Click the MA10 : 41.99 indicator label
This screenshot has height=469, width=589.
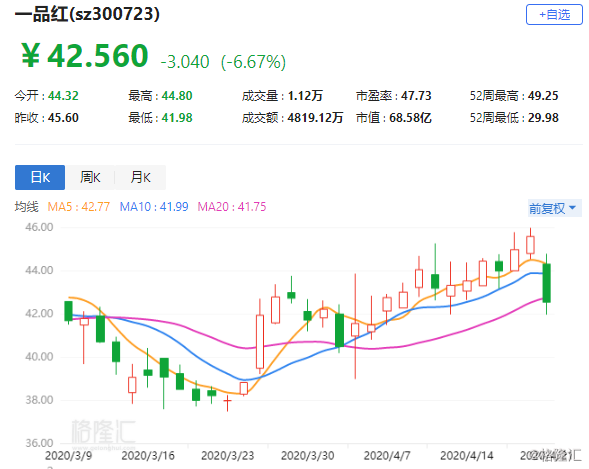click(154, 207)
